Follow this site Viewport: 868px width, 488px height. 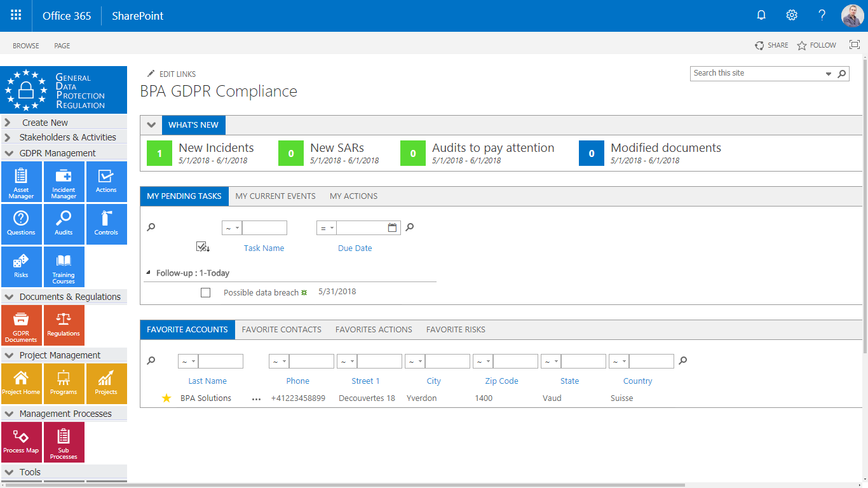(x=817, y=45)
